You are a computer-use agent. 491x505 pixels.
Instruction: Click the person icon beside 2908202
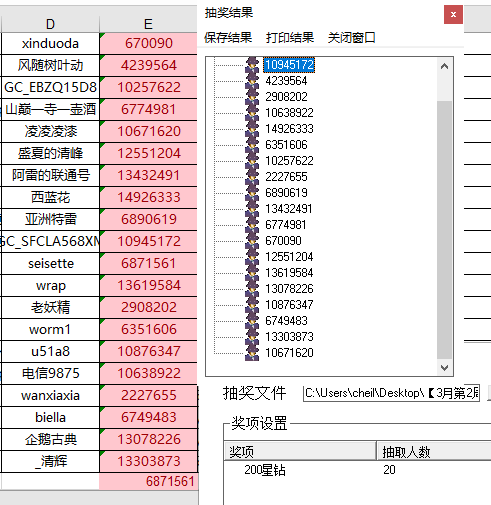pos(252,97)
